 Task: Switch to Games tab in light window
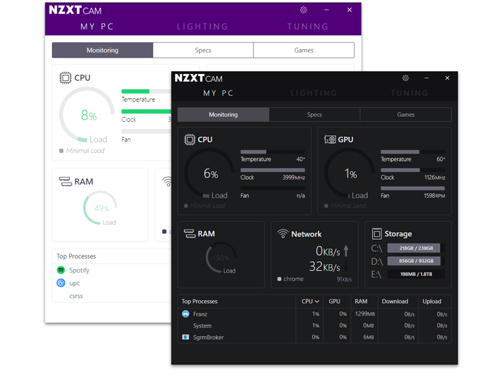click(x=304, y=50)
